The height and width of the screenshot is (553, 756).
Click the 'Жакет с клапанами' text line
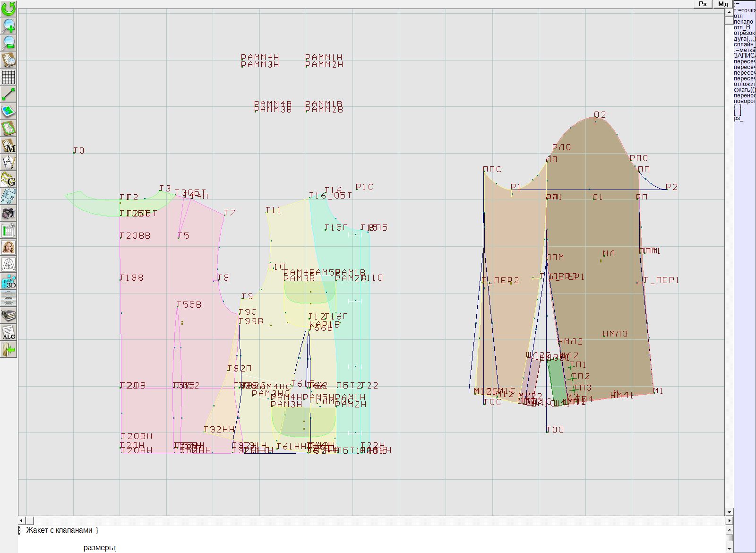(x=59, y=530)
